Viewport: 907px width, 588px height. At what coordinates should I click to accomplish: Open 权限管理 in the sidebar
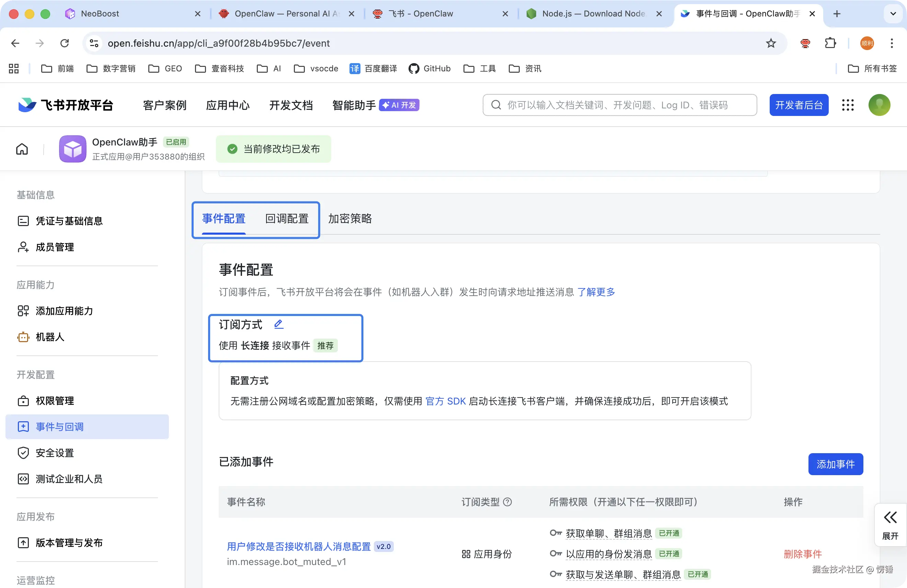pos(55,401)
